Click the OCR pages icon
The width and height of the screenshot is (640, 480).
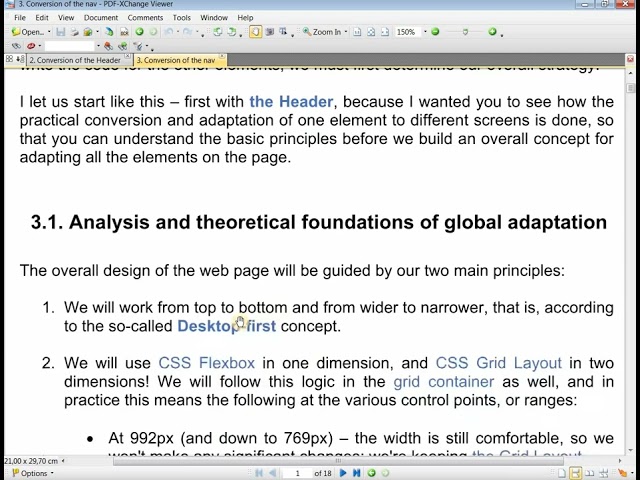pos(124,32)
